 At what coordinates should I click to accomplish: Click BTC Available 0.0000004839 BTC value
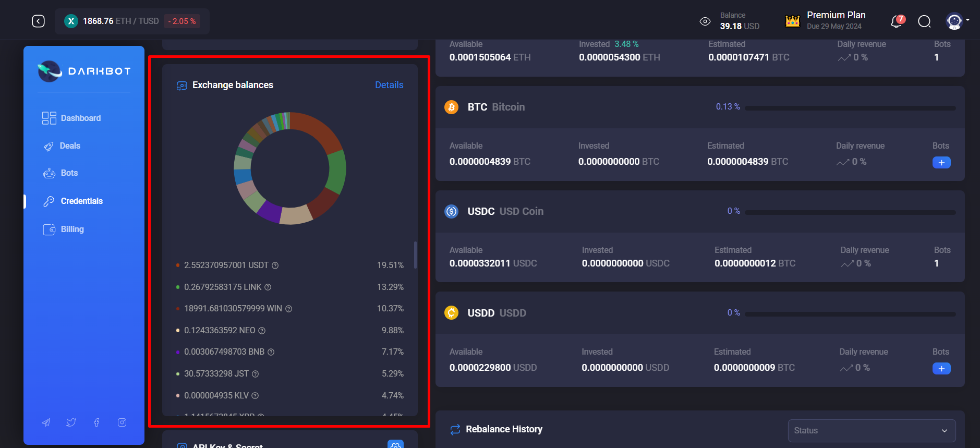pos(490,162)
